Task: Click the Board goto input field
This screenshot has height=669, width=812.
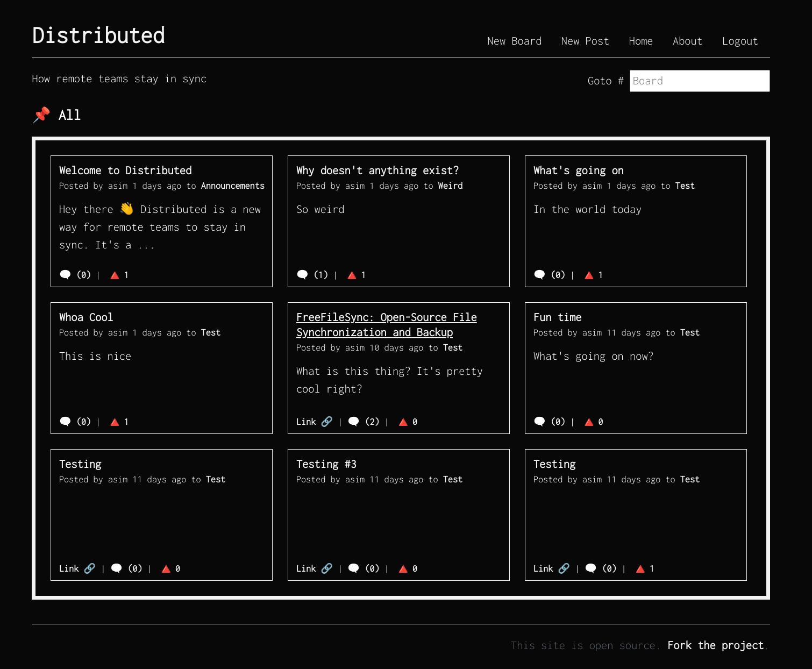Action: coord(699,81)
